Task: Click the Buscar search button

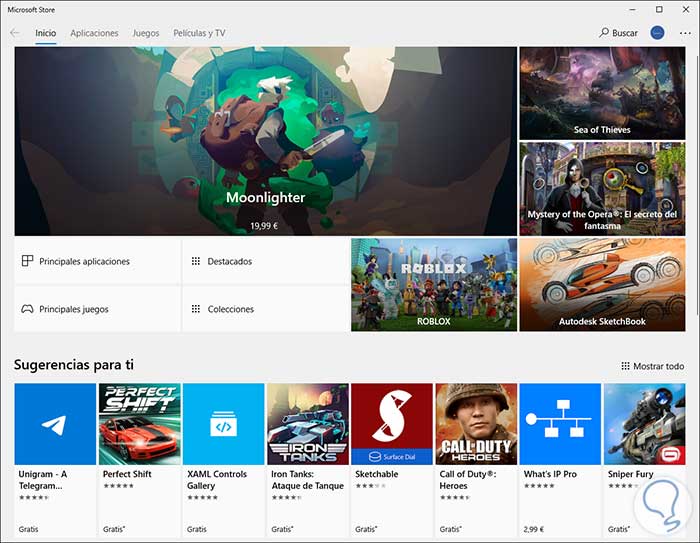Action: tap(618, 33)
